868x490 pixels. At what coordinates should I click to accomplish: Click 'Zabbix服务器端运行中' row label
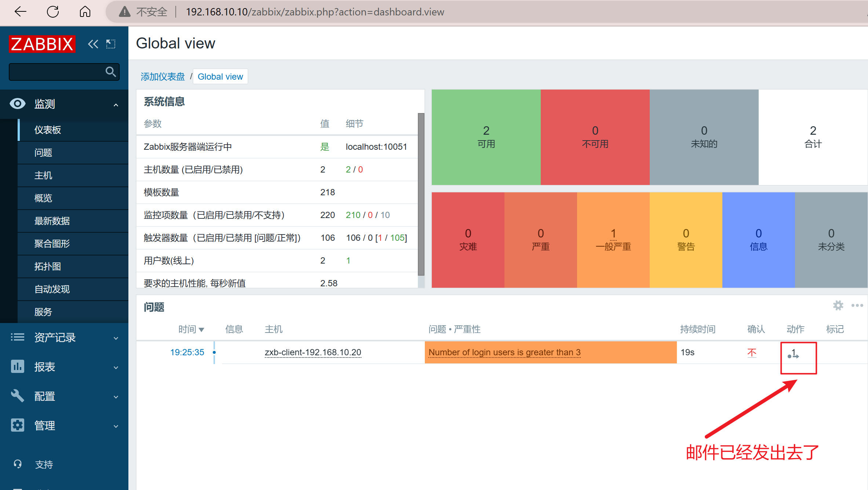[x=187, y=147]
